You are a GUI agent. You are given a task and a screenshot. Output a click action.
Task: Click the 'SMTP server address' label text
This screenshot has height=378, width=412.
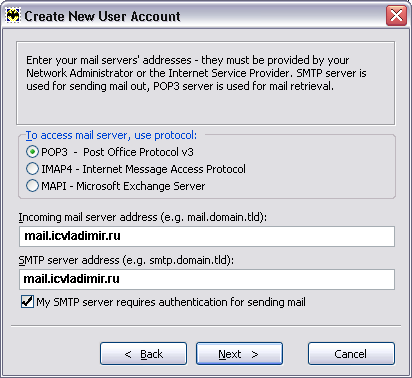126,260
